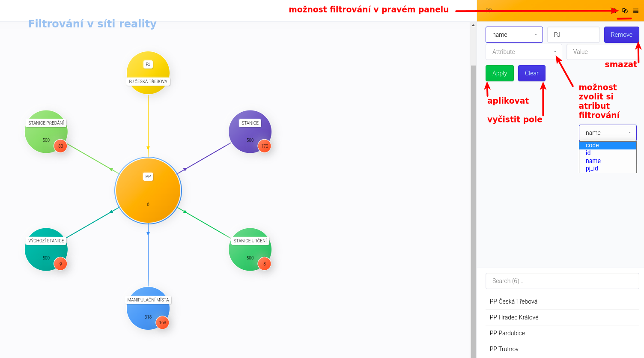Click the orange 170 badge on Stanice node

pyautogui.click(x=265, y=146)
